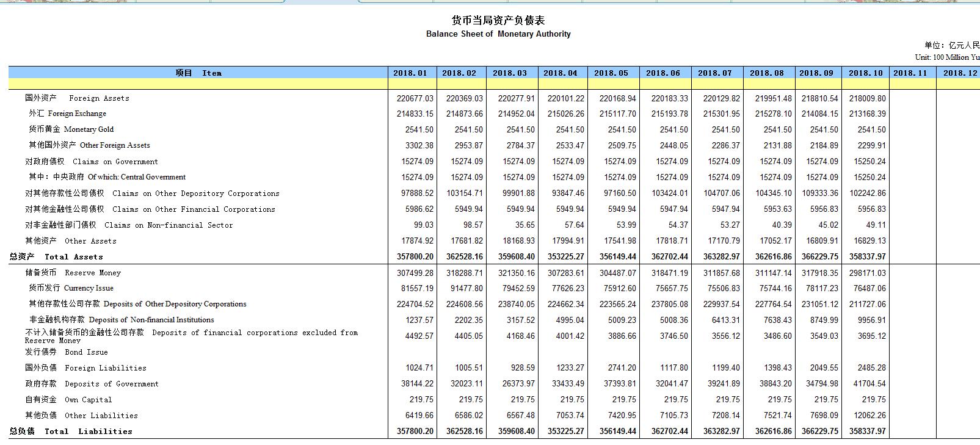Select the Own Capital row label
Image resolution: width=980 pixels, height=445 pixels.
click(68, 400)
